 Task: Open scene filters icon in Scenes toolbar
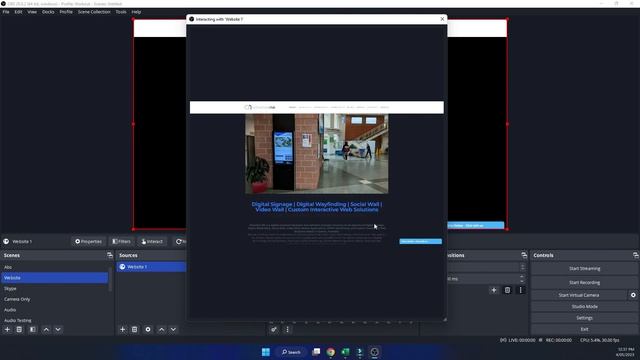point(33,329)
